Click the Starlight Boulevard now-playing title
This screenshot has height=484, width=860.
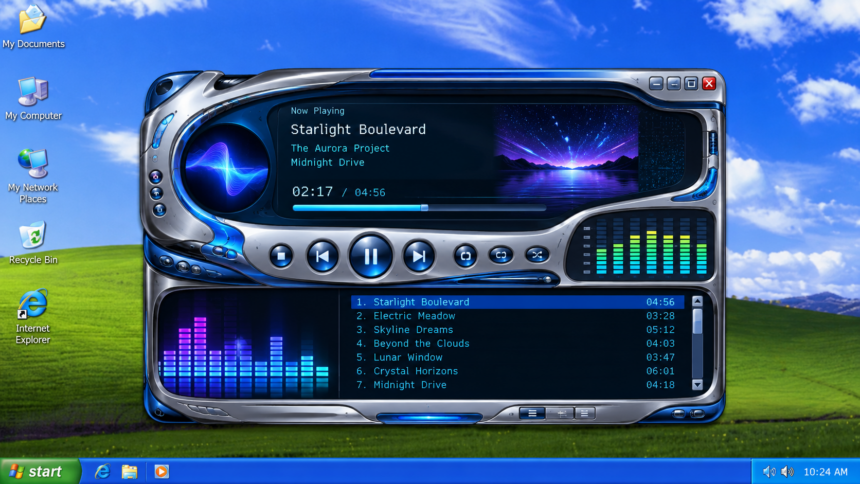(358, 130)
